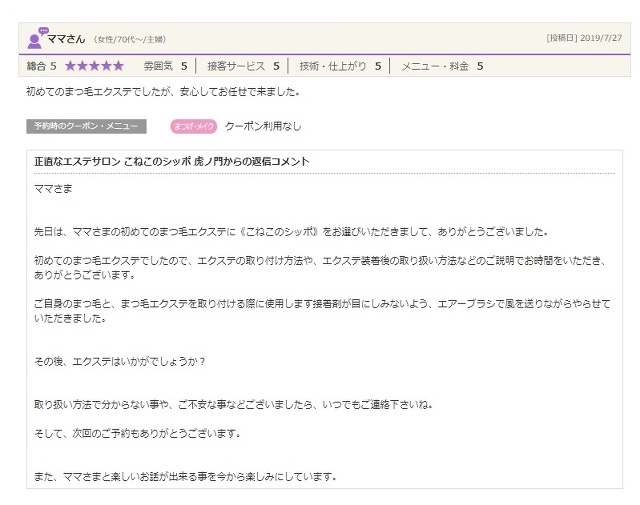
Task: Click the reviewer avatar icon
Action: point(36,39)
